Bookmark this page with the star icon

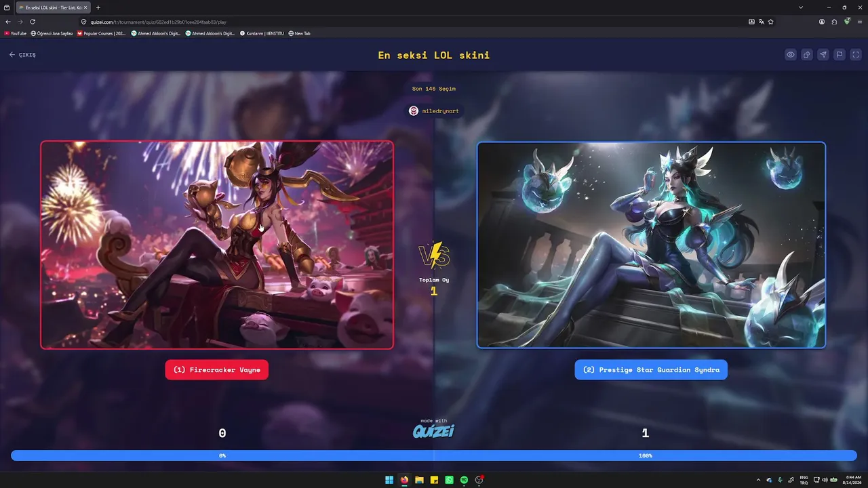771,22
